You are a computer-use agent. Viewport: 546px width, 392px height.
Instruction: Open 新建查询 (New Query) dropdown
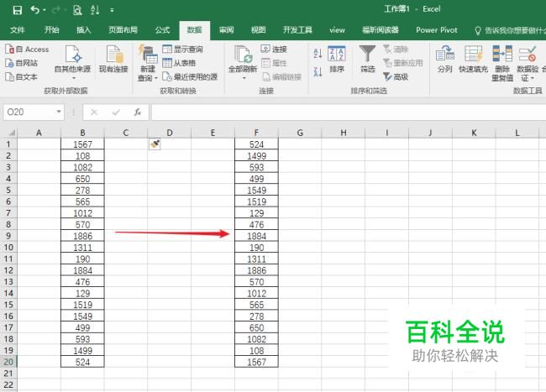(148, 63)
